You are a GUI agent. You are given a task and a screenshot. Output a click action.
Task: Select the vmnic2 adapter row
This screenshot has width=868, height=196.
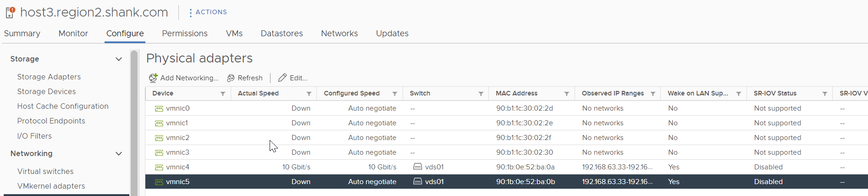[x=506, y=138]
